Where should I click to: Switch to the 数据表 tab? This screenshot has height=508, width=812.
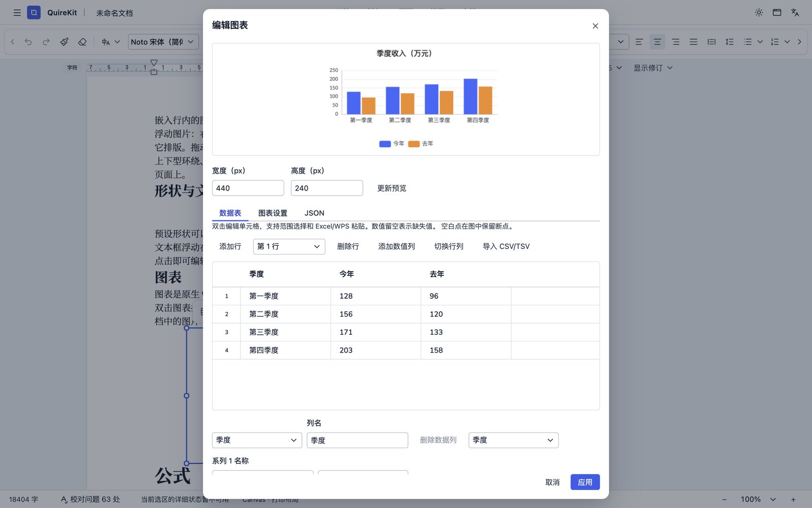point(230,213)
